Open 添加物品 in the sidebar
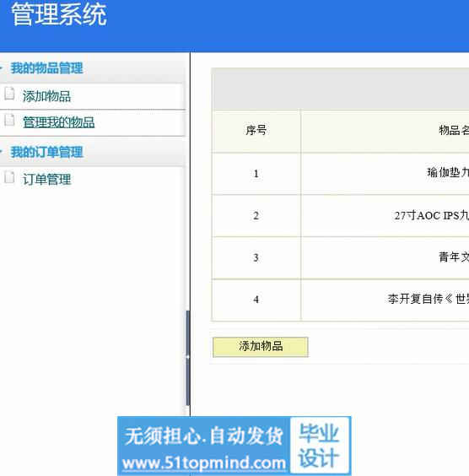The image size is (469, 476). coord(46,96)
